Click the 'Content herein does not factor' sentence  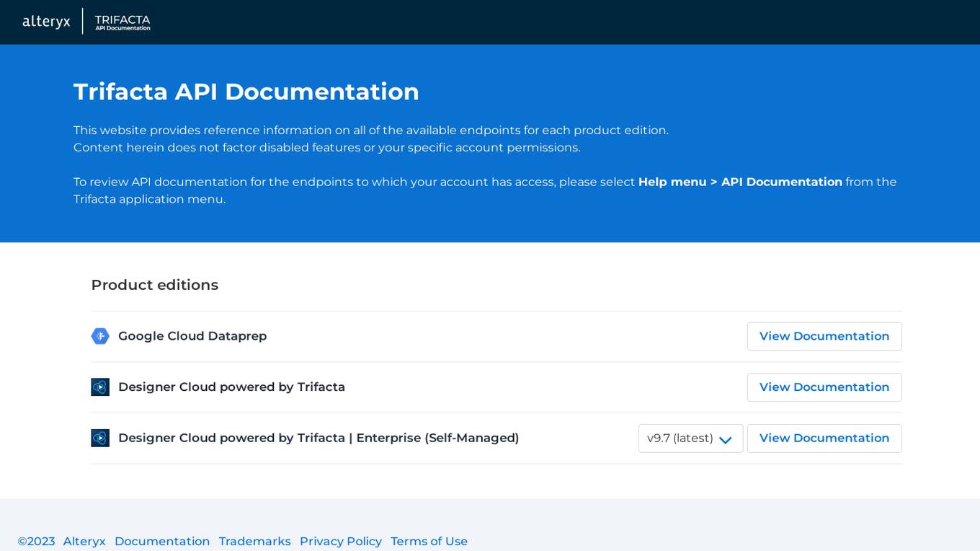[326, 148]
